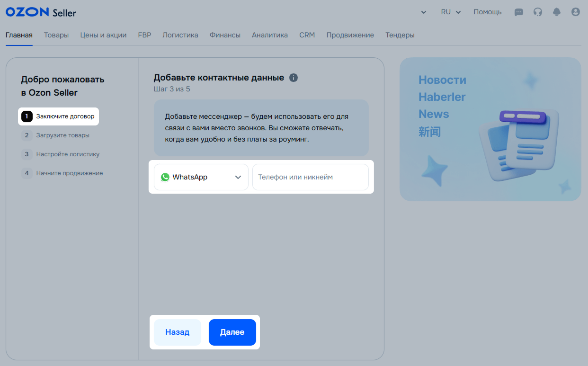The height and width of the screenshot is (366, 588).
Task: Open the WhatsApp messenger dropdown
Action: click(x=201, y=177)
